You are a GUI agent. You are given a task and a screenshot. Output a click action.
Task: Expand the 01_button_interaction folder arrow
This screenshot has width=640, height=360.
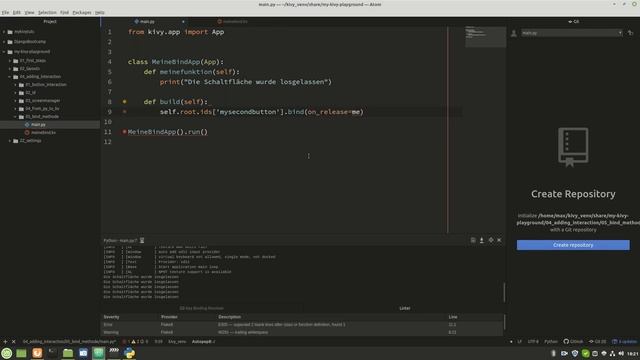(x=16, y=84)
